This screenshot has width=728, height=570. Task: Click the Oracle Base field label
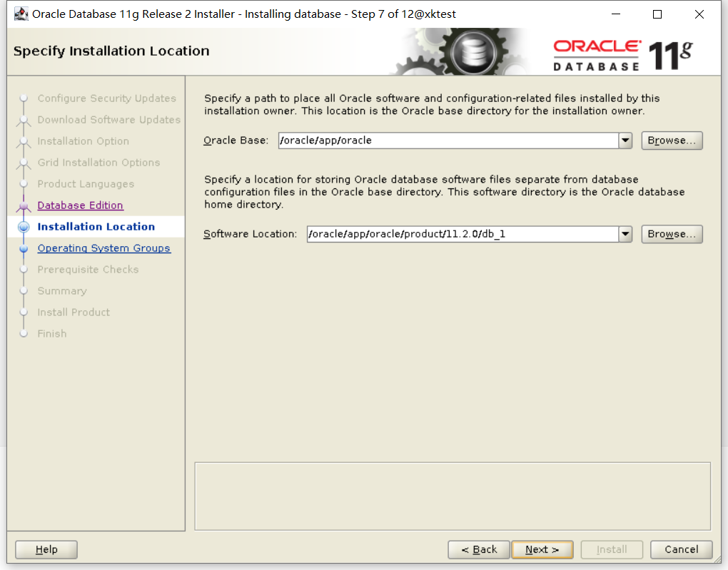[x=236, y=140]
